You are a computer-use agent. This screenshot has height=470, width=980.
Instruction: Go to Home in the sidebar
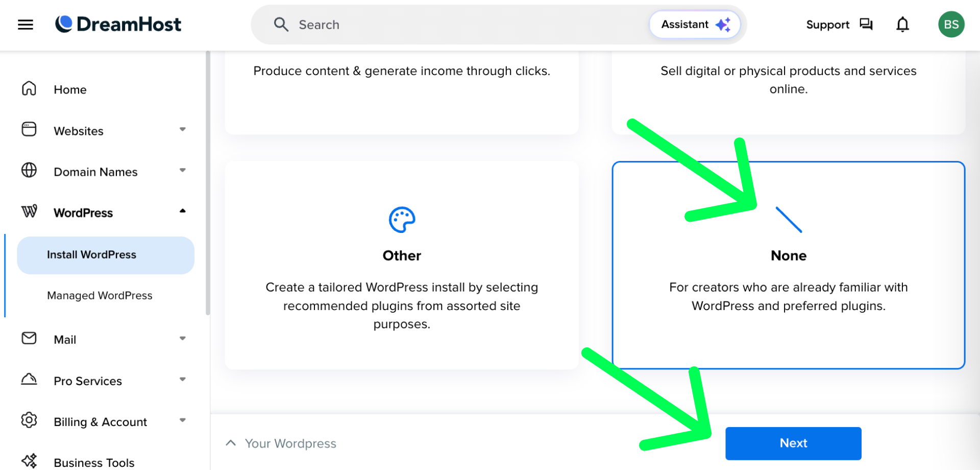pyautogui.click(x=70, y=90)
